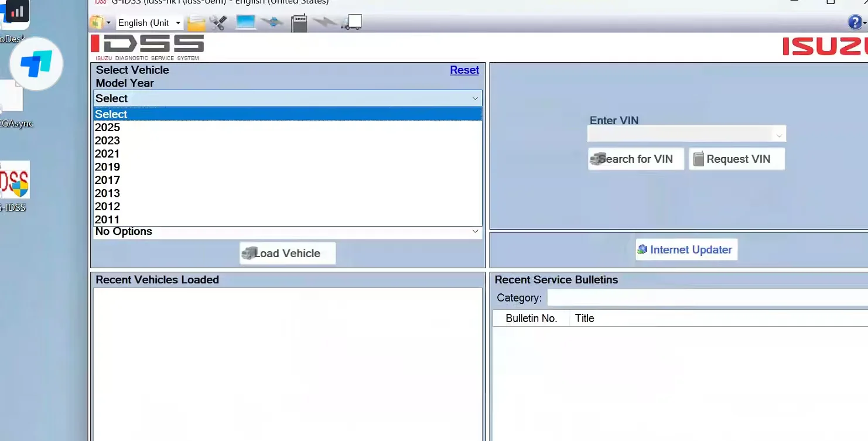Select model year 2011

tap(288, 220)
